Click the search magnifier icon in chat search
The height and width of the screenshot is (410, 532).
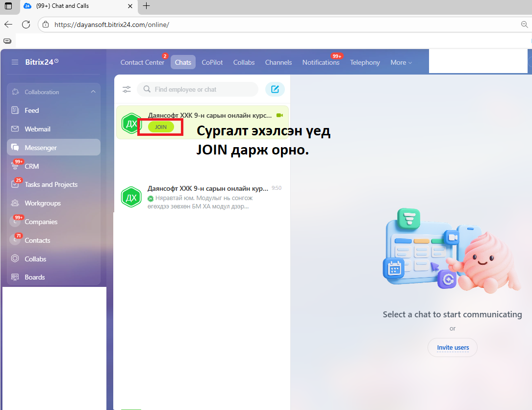[147, 89]
